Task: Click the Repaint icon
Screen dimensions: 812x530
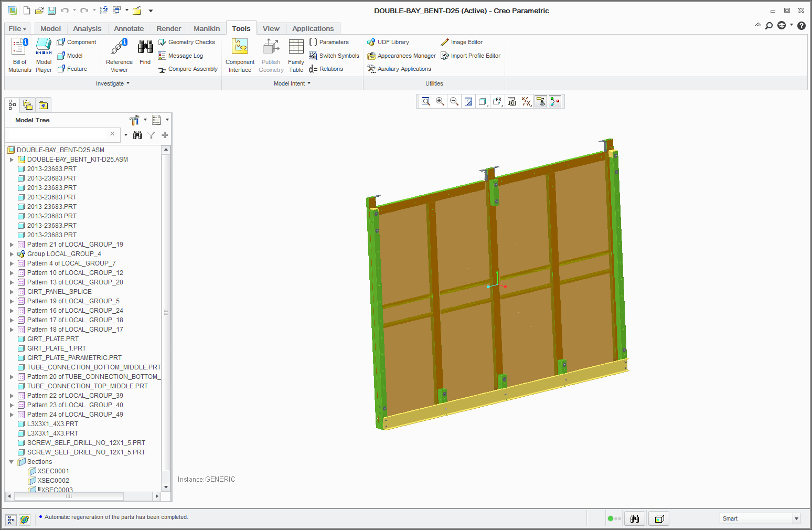Action: coord(468,101)
